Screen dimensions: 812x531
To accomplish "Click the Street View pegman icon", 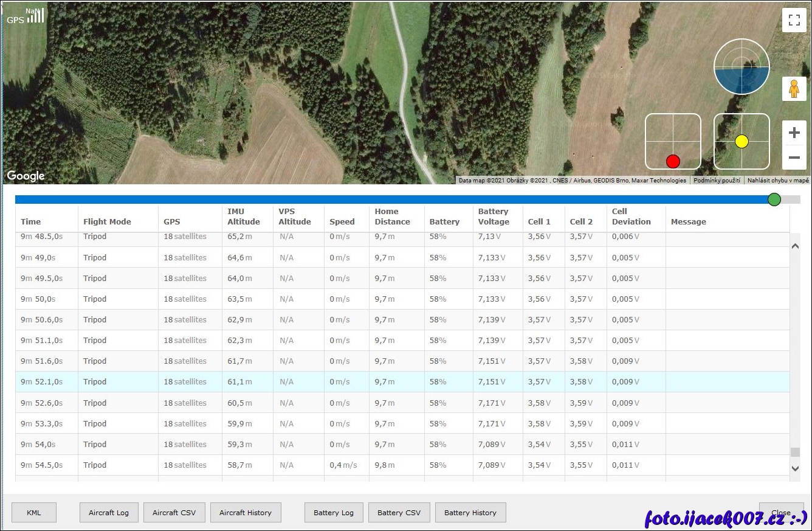I will click(x=794, y=89).
